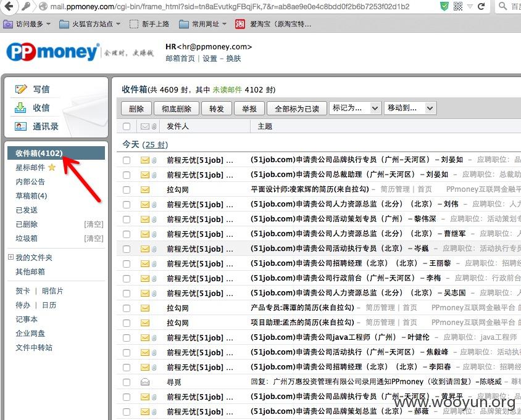Click the compose pencil icon beside 写信
Viewport: 521px width, 420px height.
21,89
